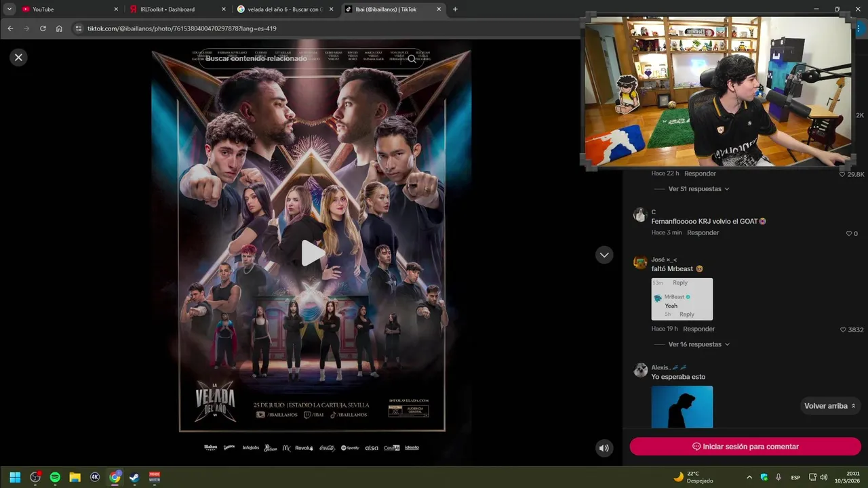868x488 pixels.
Task: Open blue silhouette image in Alexis comment
Action: tap(682, 407)
